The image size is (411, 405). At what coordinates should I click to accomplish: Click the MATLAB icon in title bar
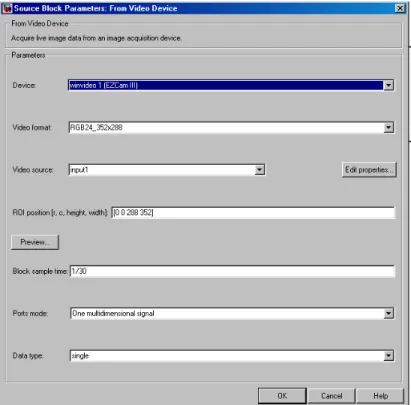point(7,8)
